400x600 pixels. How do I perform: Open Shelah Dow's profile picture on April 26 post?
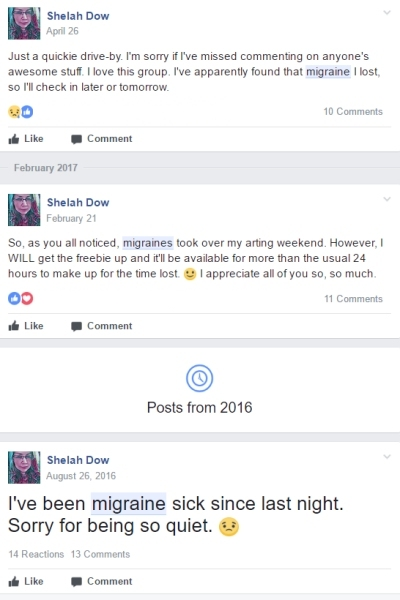pos(24,23)
